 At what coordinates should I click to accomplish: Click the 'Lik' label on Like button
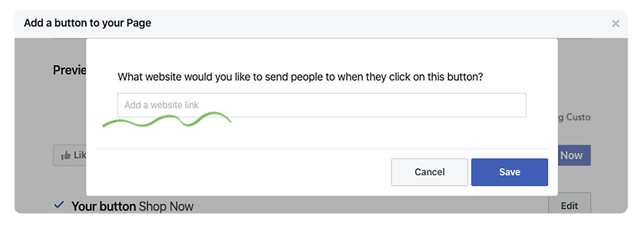point(80,155)
